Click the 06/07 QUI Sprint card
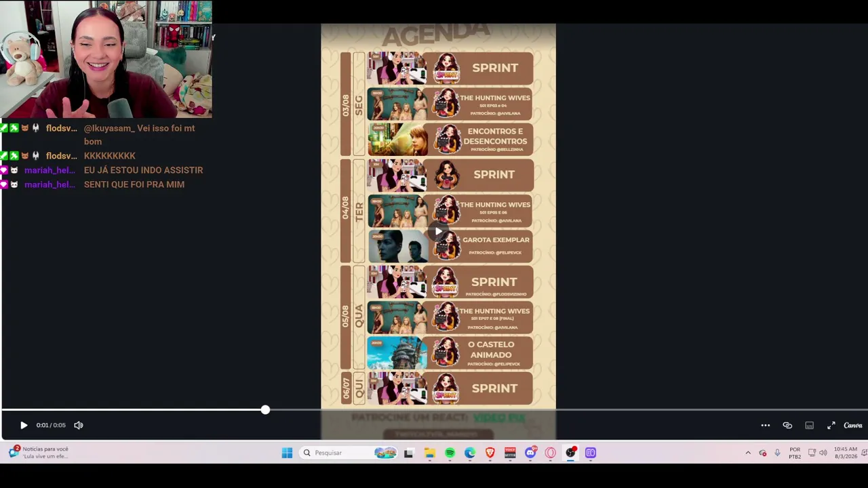The image size is (868, 488). click(450, 388)
